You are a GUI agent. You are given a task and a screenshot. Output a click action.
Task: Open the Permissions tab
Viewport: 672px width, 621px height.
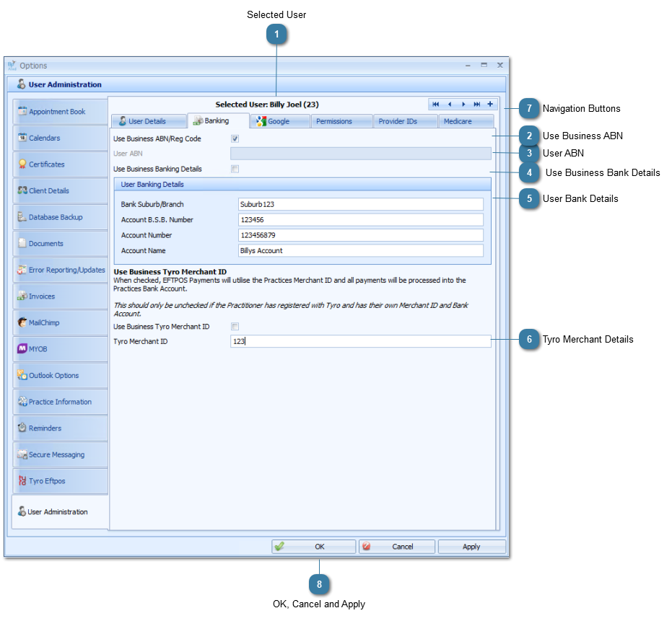[x=341, y=121]
